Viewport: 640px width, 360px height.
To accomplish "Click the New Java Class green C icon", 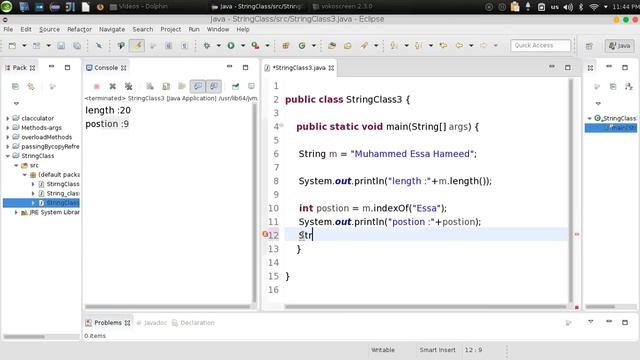I will click(302, 46).
